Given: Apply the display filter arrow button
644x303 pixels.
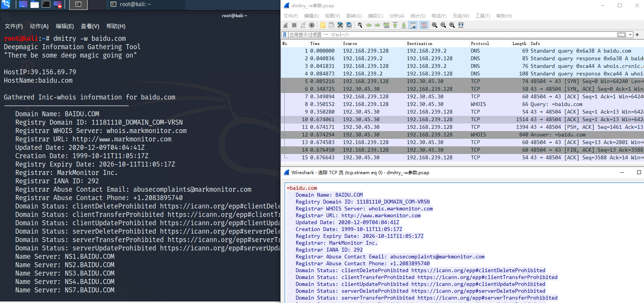Looking at the screenshot, I should (x=622, y=35).
